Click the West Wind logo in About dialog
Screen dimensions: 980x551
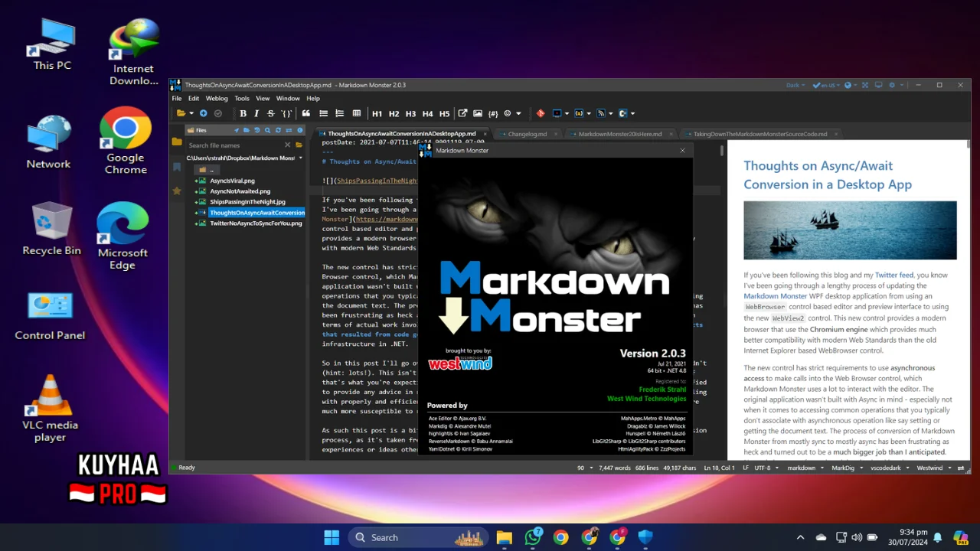460,363
